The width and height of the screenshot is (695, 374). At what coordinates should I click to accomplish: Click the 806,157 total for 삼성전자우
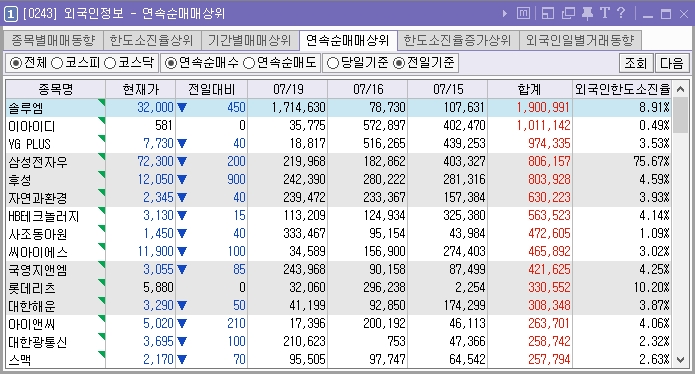coord(549,162)
